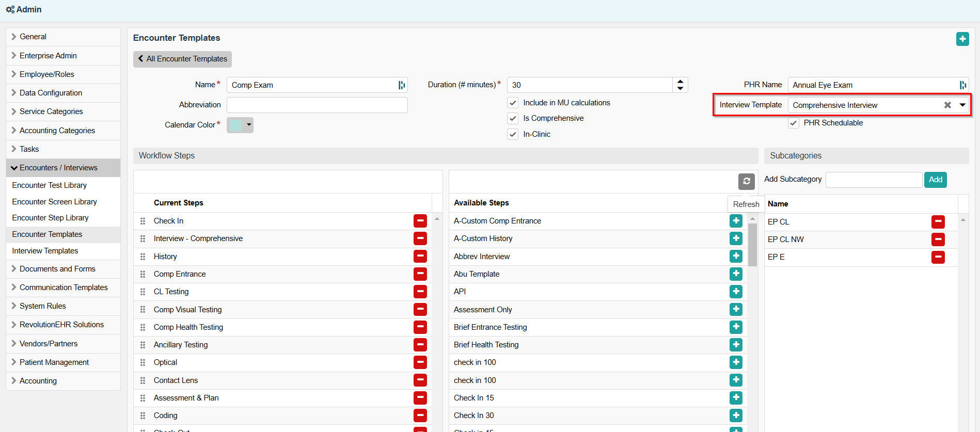
Task: Open Interview Templates in sidebar
Action: tap(45, 251)
